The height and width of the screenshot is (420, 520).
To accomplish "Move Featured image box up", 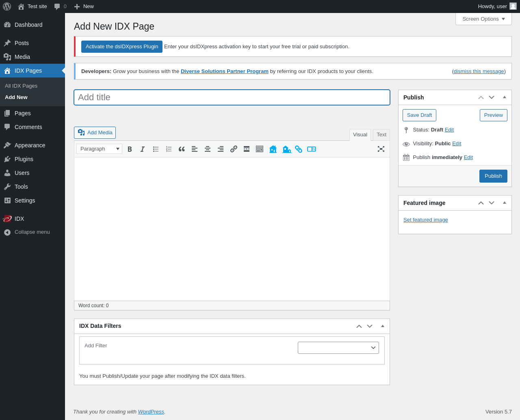I will coord(481,203).
